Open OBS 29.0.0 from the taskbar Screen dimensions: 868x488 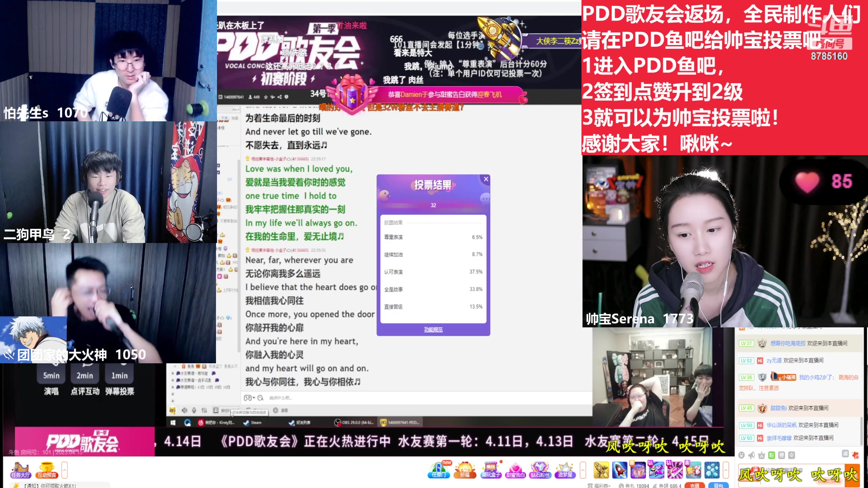(354, 423)
